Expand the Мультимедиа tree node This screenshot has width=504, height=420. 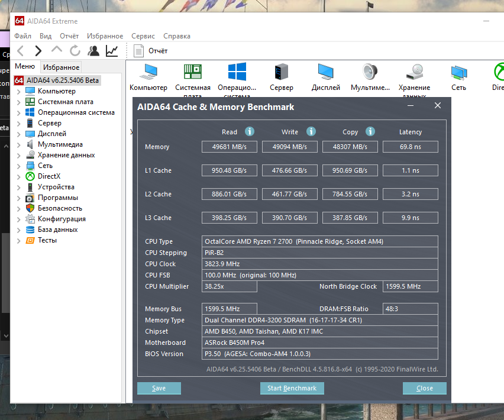pos(19,144)
